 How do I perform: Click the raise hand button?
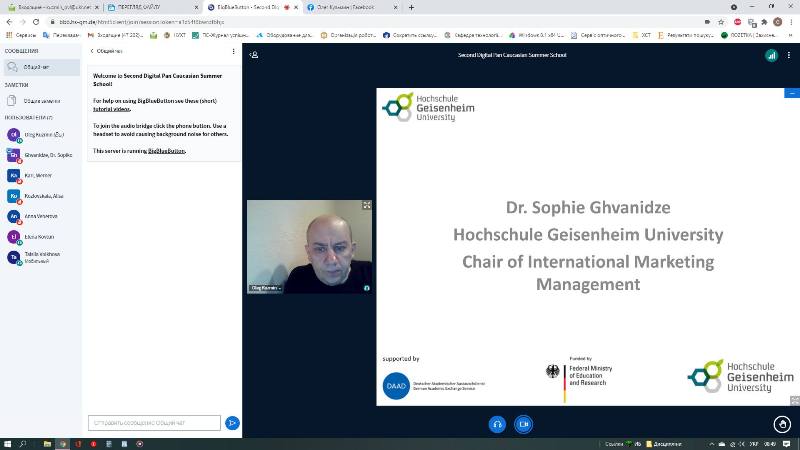point(782,424)
